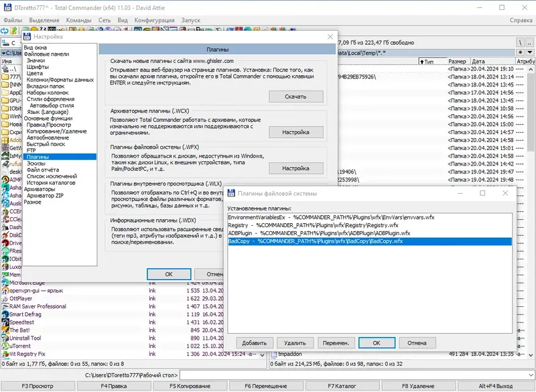Click the tmpaddon file icon in right panel
Screen dimensions: 536x392
(273, 354)
